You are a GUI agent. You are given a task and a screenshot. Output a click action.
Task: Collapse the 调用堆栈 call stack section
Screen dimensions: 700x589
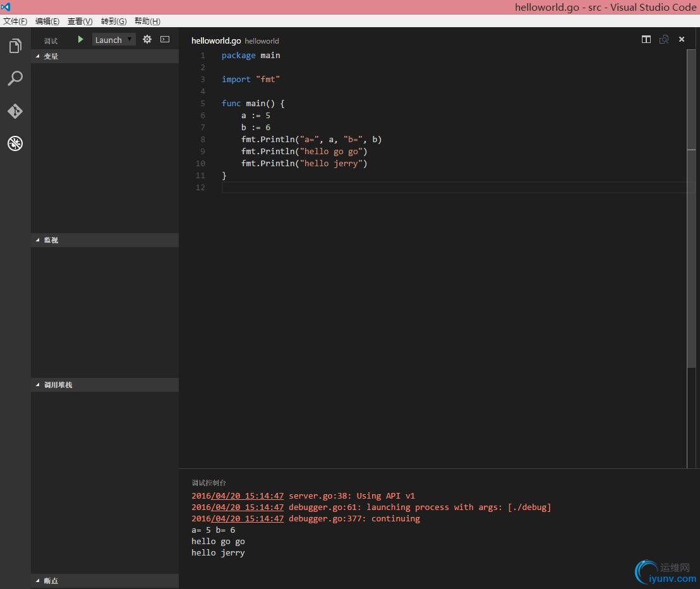pos(105,385)
